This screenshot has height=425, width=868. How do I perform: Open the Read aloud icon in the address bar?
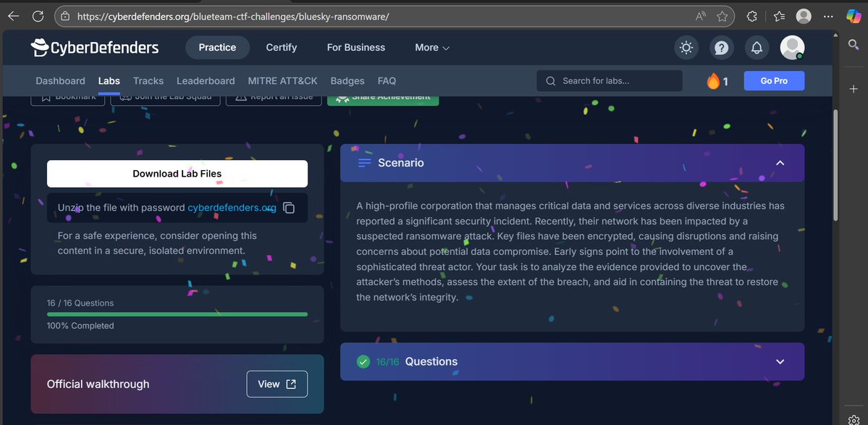click(x=700, y=17)
